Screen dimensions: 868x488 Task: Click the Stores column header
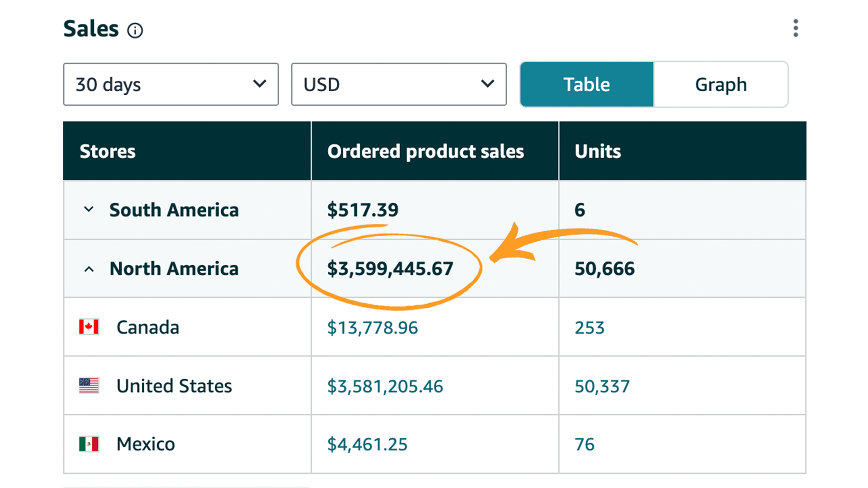[108, 151]
